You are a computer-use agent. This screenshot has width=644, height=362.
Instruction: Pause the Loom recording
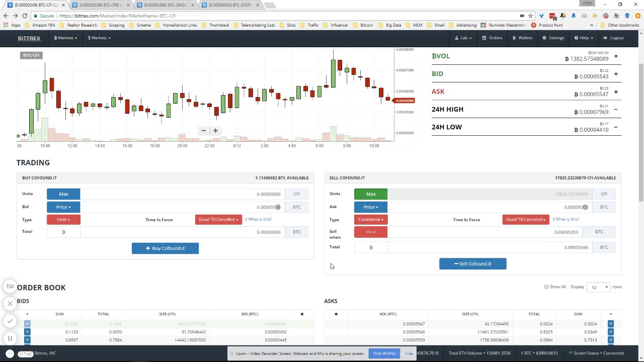click(x=10, y=338)
